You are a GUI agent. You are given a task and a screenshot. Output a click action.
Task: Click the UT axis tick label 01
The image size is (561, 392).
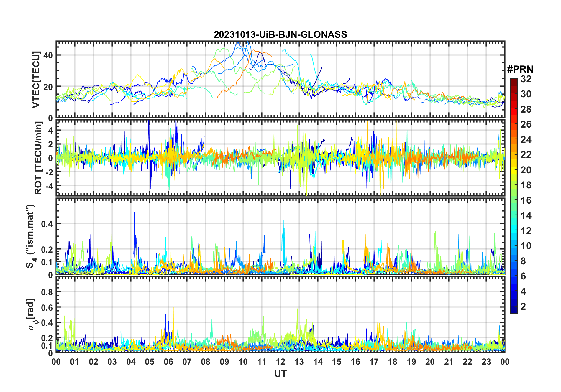pyautogui.click(x=75, y=362)
